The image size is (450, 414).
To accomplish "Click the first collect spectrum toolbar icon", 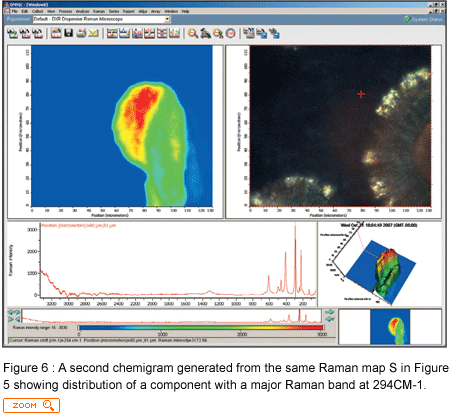I will pos(13,33).
